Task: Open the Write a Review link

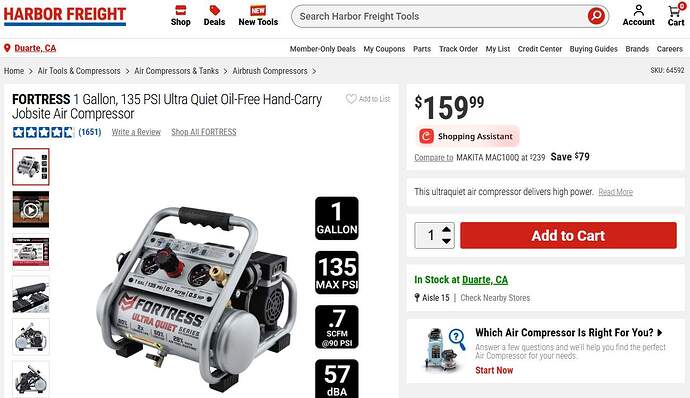Action: (136, 132)
